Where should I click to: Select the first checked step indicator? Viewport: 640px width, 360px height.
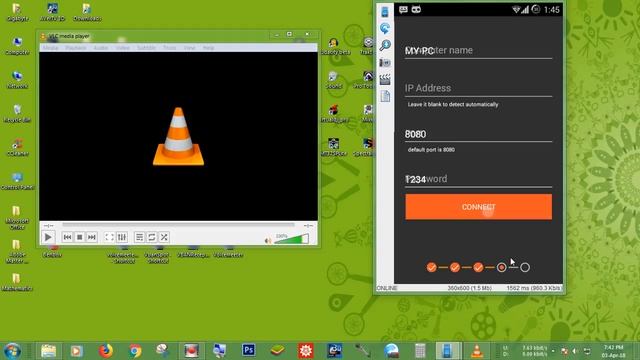tap(431, 267)
